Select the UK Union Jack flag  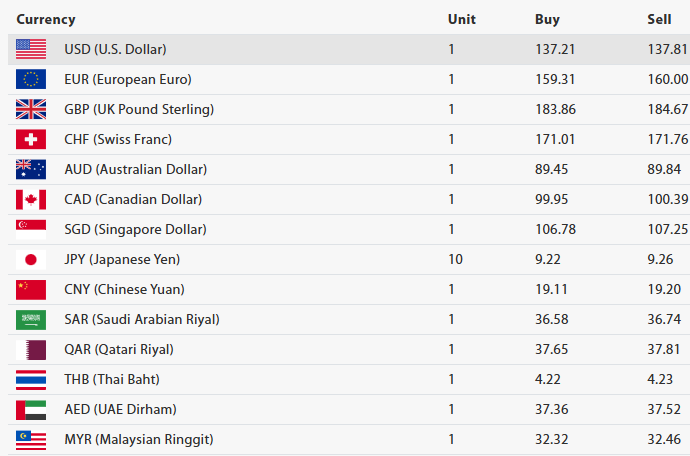(x=31, y=109)
